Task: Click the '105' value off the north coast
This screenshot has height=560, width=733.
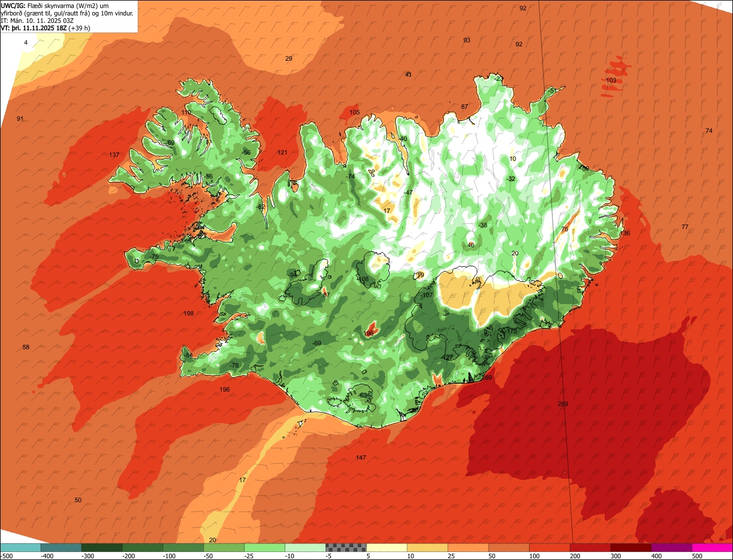Action: click(x=354, y=113)
